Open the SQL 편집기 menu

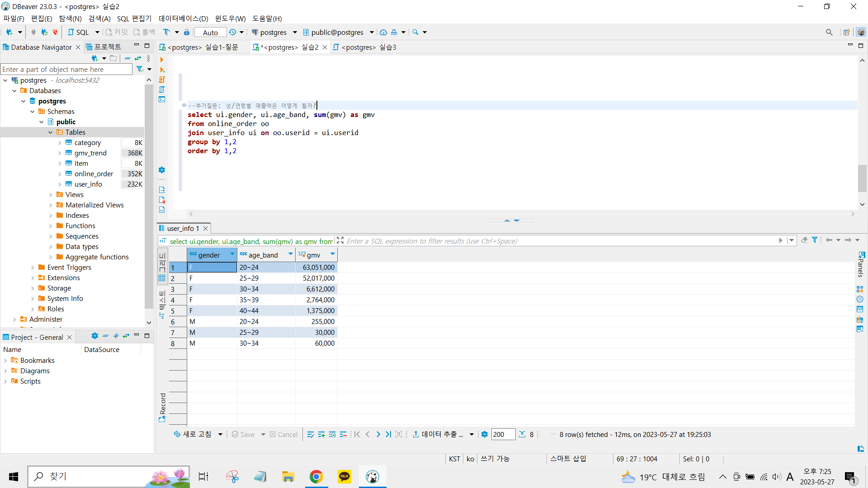pyautogui.click(x=134, y=19)
